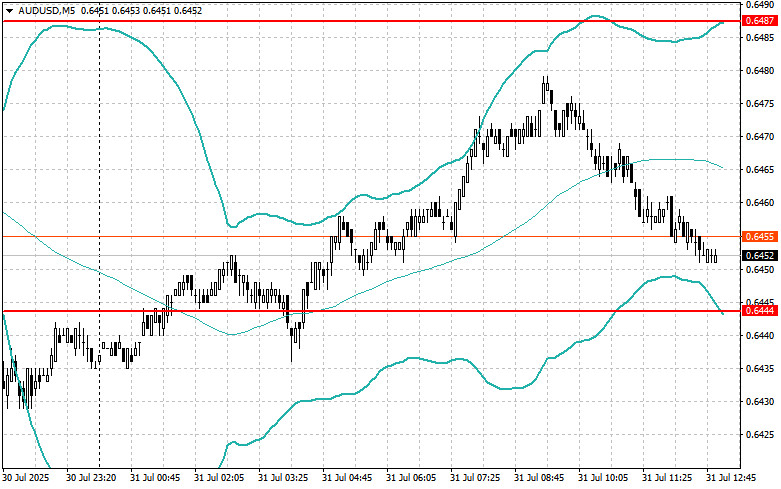Click the 31 Jul 11:25 time axis label
The width and height of the screenshot is (781, 489).
pos(667,478)
